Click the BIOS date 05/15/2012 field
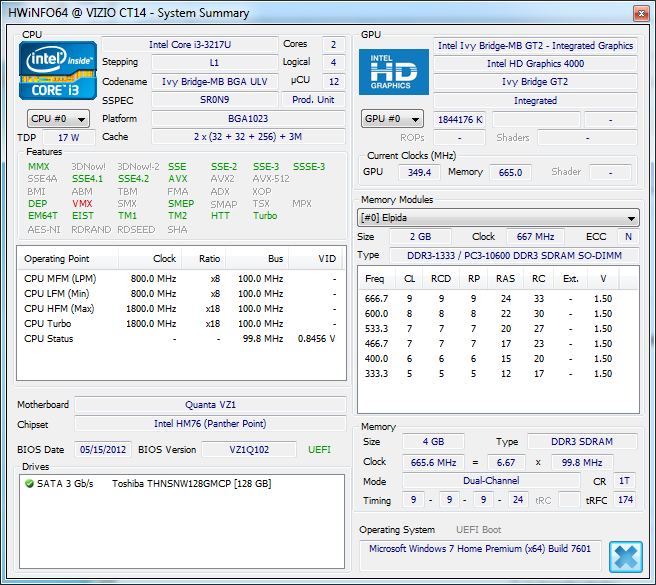 [x=103, y=450]
